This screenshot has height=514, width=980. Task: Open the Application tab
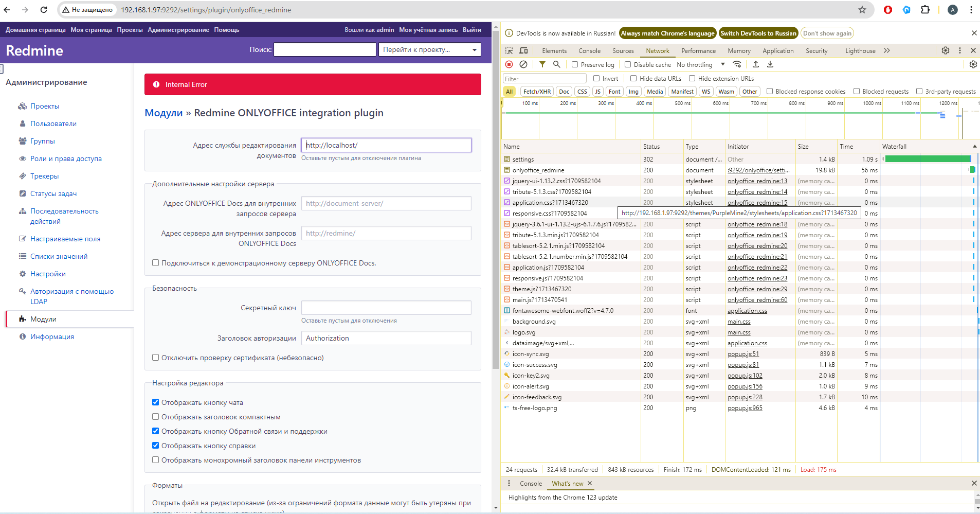click(x=778, y=50)
